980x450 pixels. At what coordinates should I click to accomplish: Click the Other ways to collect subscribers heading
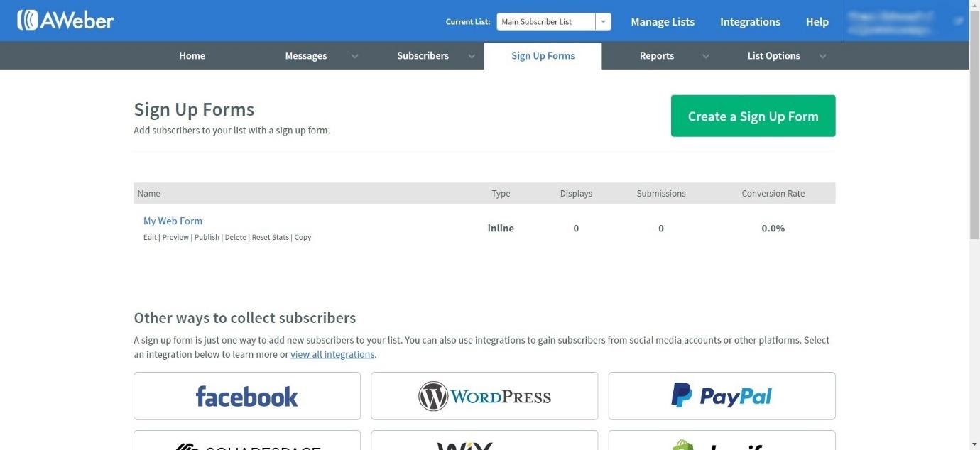tap(245, 318)
